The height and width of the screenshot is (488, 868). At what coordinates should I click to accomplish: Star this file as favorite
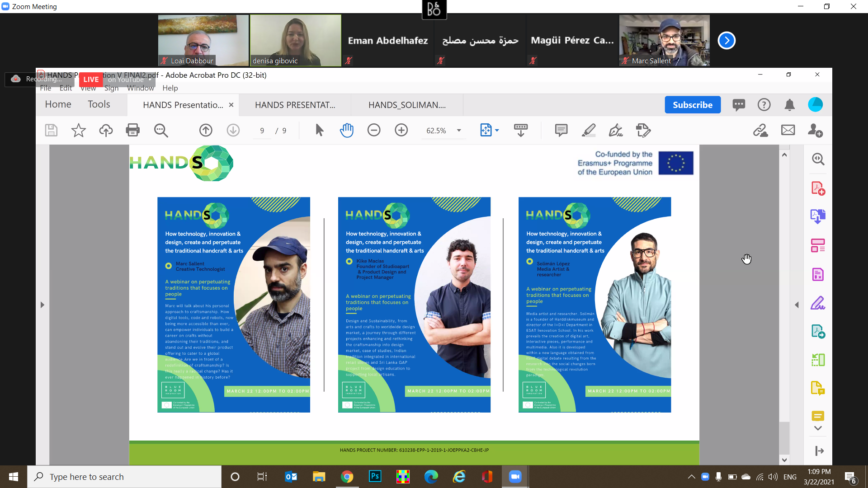tap(78, 130)
